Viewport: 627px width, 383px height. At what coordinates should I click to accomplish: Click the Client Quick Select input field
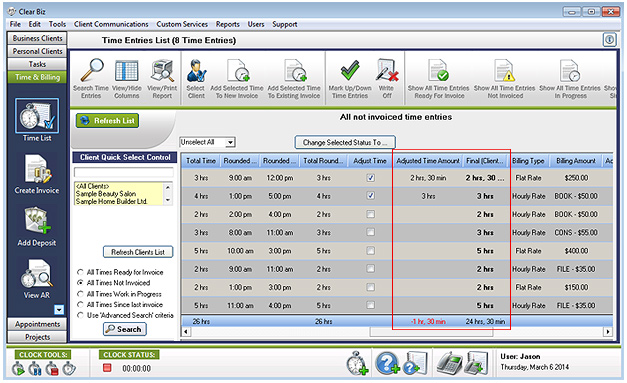coord(124,172)
